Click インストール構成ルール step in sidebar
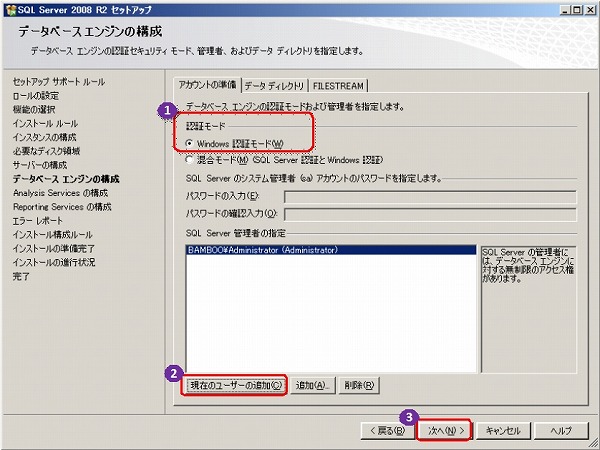 pyautogui.click(x=52, y=235)
